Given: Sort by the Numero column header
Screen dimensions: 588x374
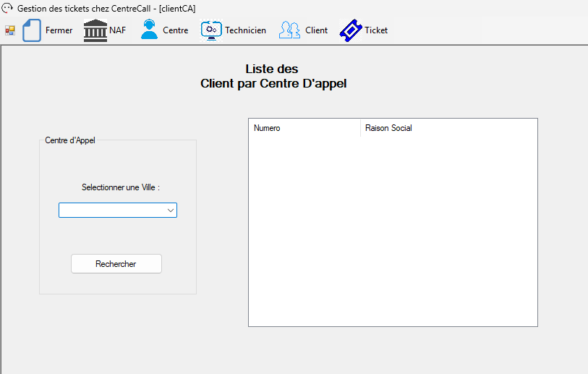Looking at the screenshot, I should (x=304, y=129).
